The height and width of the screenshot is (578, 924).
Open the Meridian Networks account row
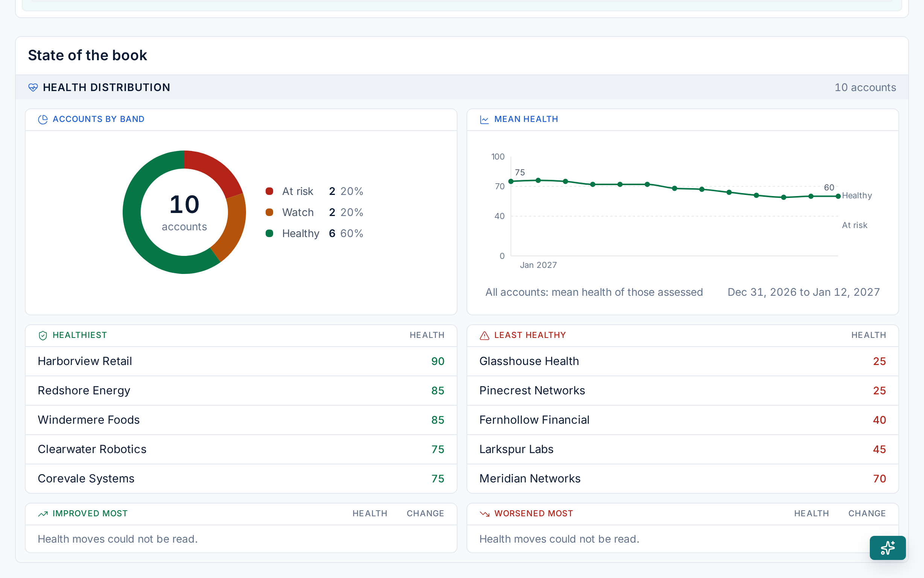[x=682, y=479]
